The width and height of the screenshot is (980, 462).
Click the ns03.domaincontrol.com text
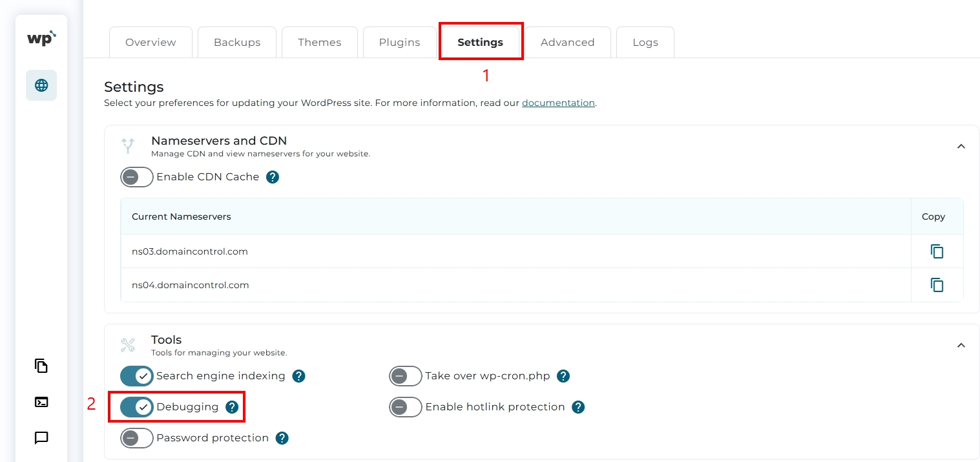pyautogui.click(x=190, y=251)
